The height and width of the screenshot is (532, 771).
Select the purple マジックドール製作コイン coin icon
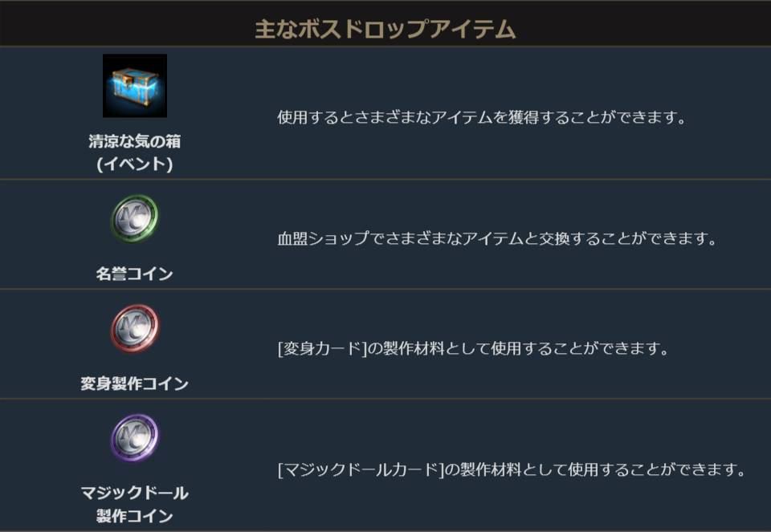[134, 438]
